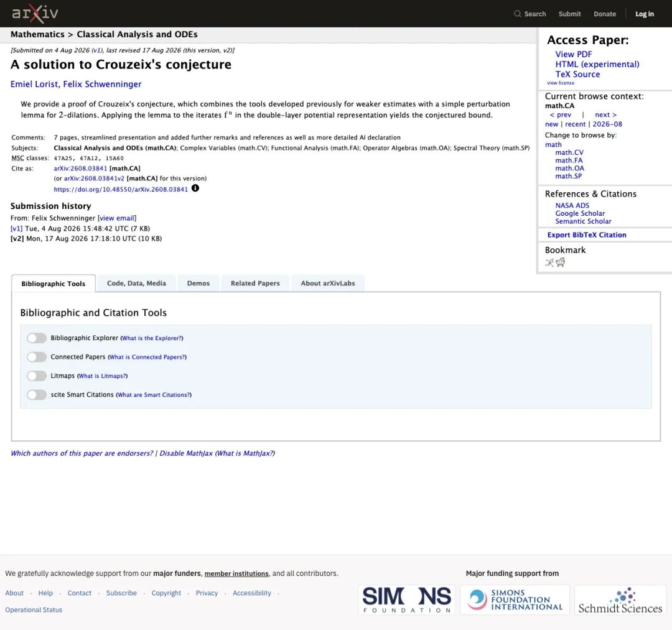
Task: Browse by math.OA in sidebar
Action: [569, 169]
